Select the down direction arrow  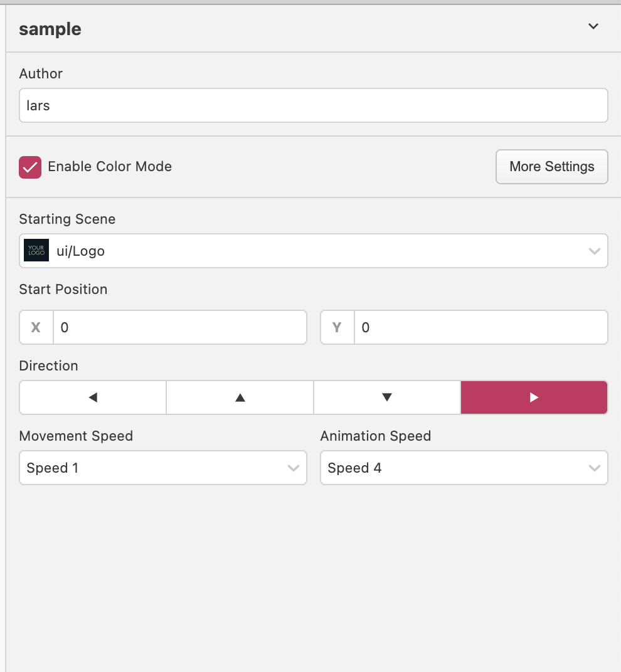(387, 397)
